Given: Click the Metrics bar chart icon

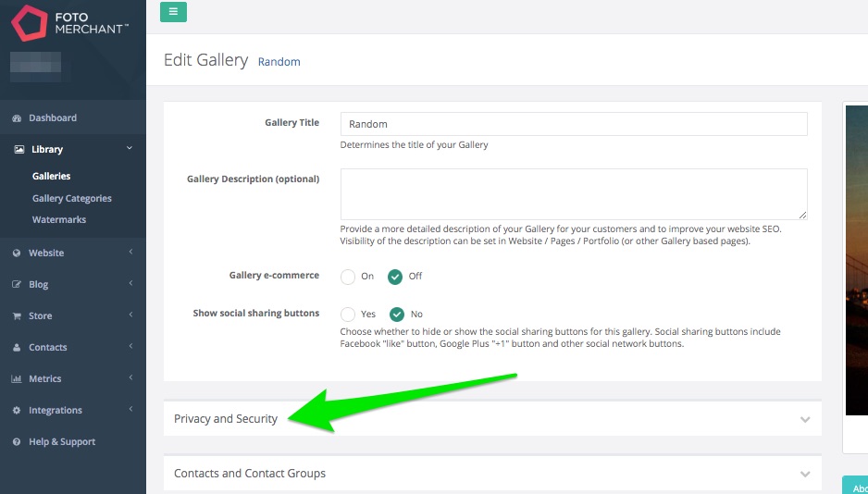Looking at the screenshot, I should [x=17, y=379].
